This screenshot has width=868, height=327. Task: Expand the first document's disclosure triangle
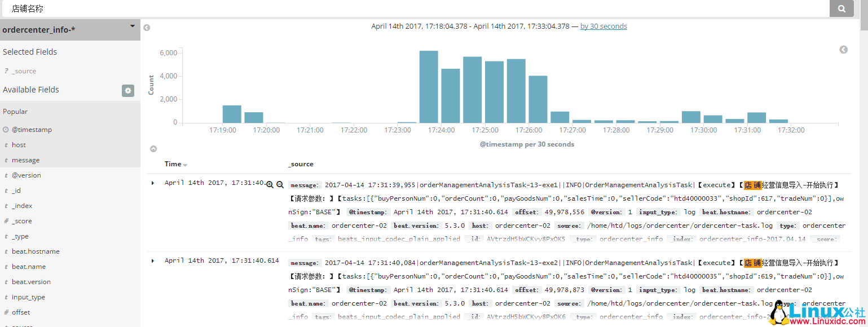coord(152,182)
